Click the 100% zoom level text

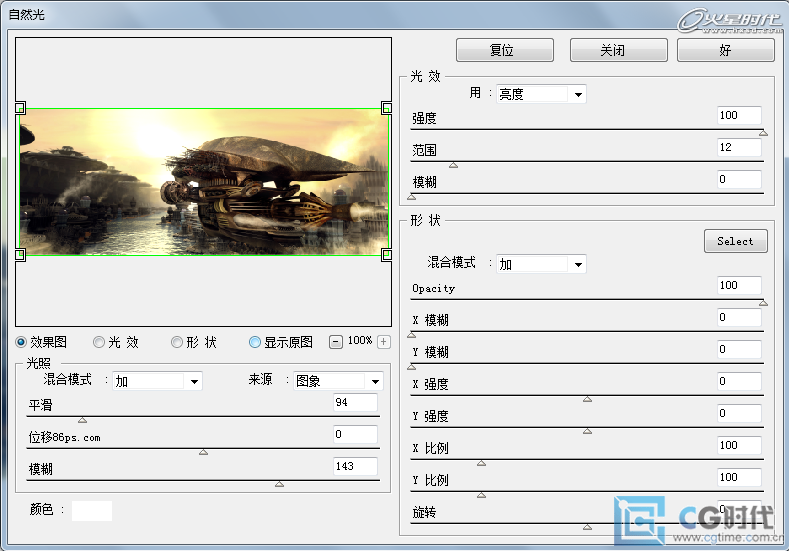(x=360, y=341)
